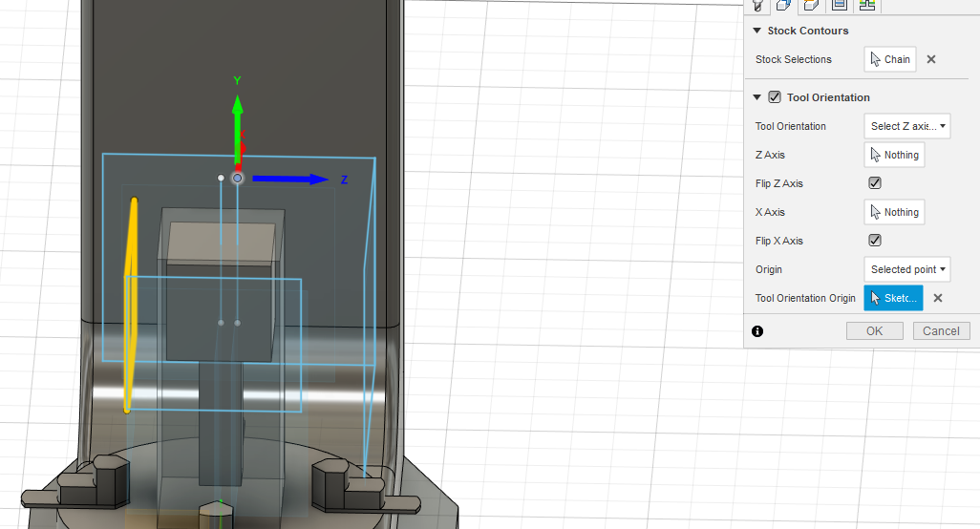
Task: Clear the Tool Orientation Origin selection
Action: tap(938, 298)
